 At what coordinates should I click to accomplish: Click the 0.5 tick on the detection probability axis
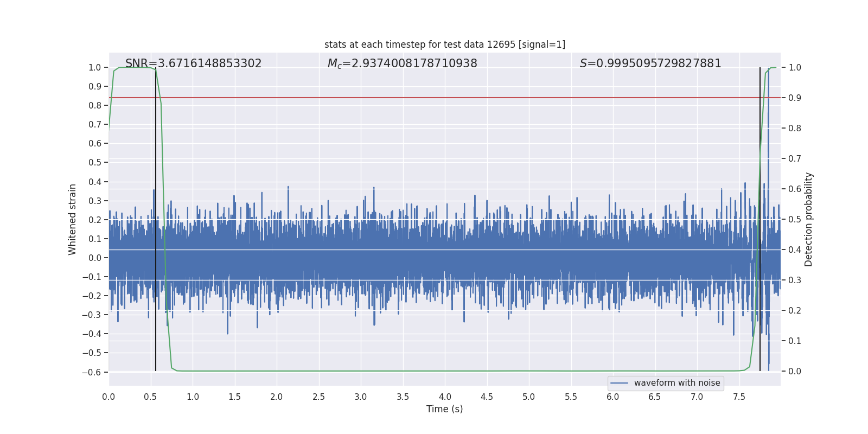795,220
